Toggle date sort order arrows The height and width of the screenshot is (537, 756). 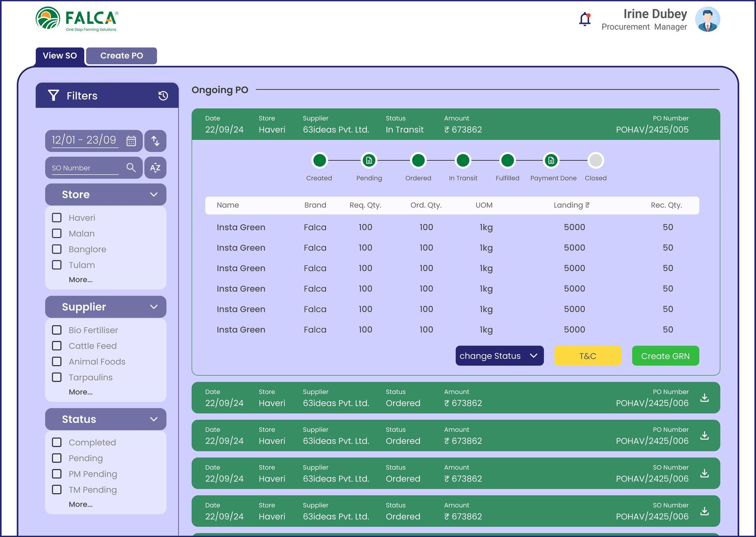point(155,141)
